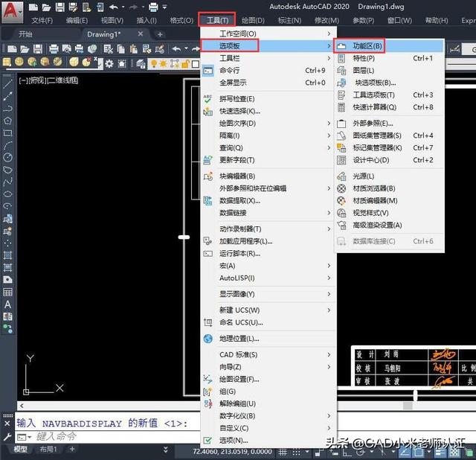
Task: Click the Plot printer icon in quick access toolbar
Action: coord(153,7)
